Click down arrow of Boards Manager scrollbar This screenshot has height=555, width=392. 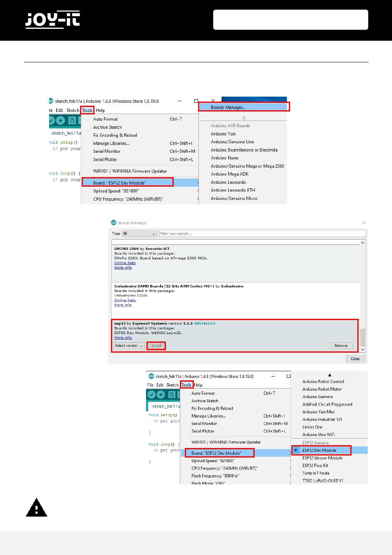pos(363,349)
